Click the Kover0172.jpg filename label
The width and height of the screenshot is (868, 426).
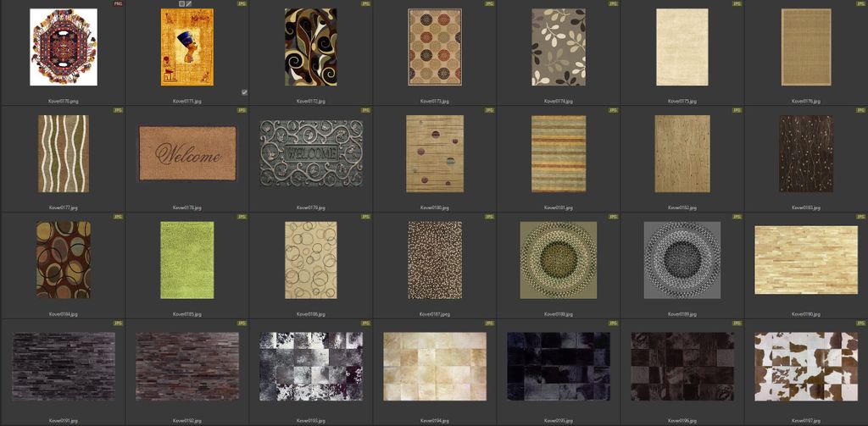tap(311, 101)
